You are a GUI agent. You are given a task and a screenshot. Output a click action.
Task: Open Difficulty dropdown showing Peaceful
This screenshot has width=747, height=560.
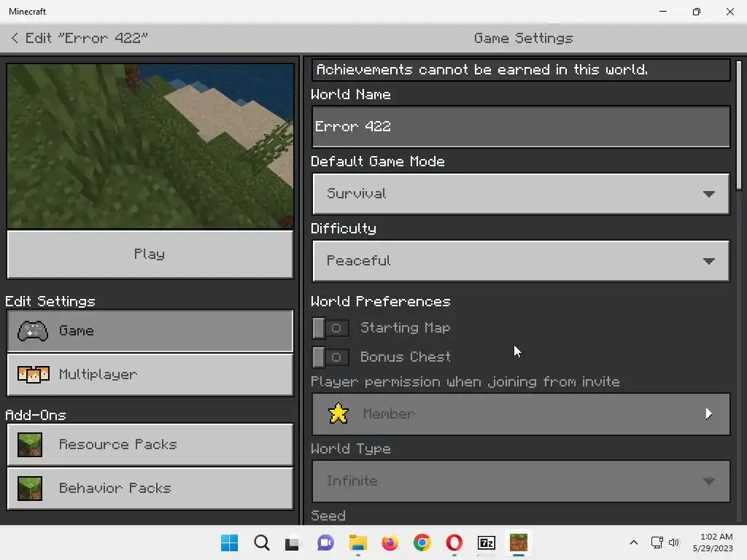521,261
